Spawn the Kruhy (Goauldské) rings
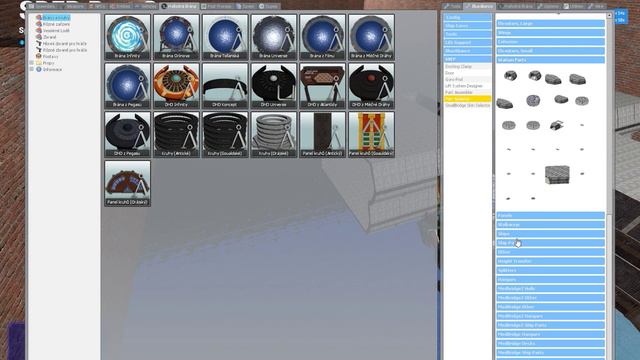 [x=225, y=135]
